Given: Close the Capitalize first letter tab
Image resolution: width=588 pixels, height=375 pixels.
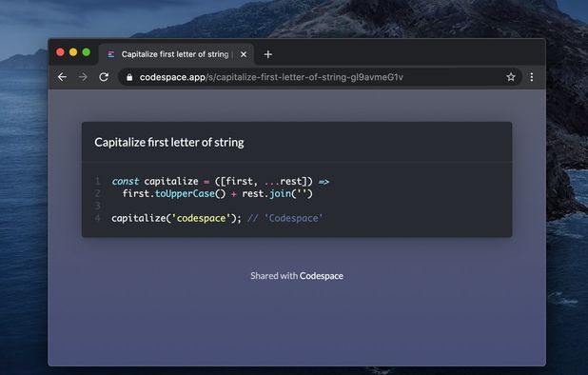Looking at the screenshot, I should 244,55.
